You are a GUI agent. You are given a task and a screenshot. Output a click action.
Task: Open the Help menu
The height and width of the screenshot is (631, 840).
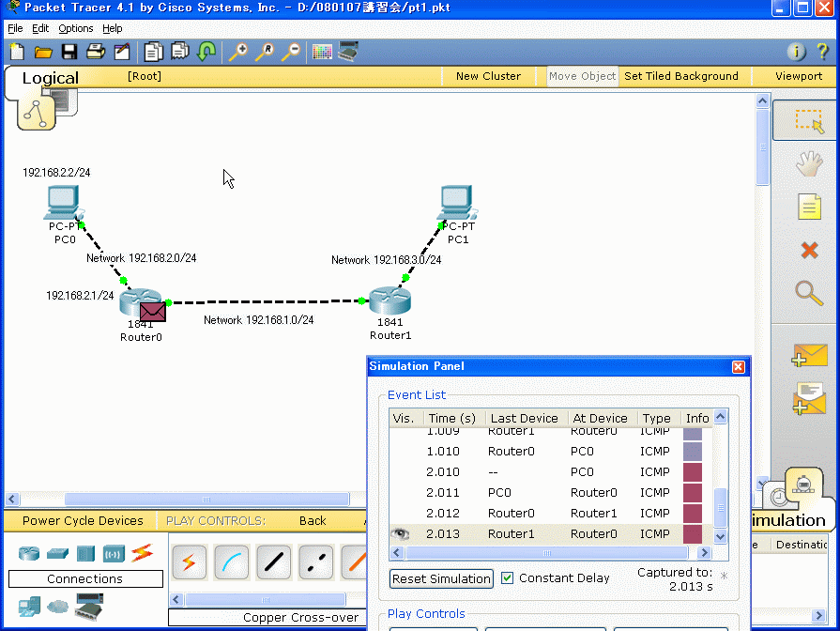pyautogui.click(x=112, y=28)
